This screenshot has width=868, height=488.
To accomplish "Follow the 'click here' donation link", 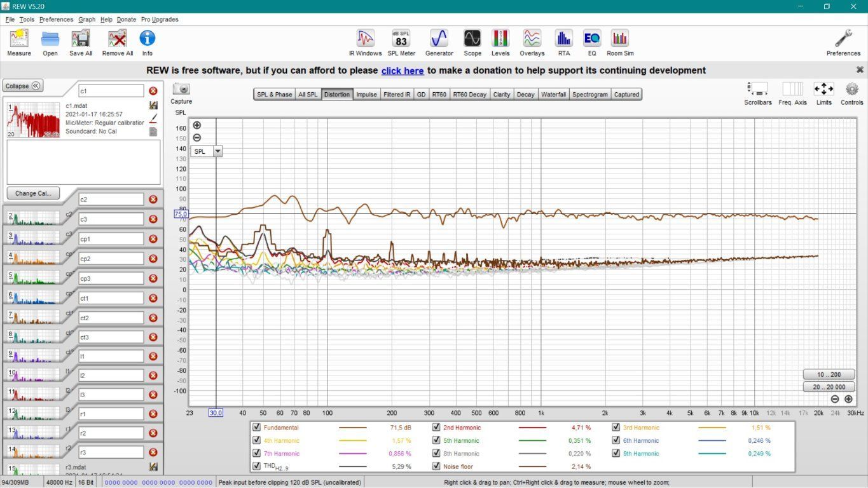I will pyautogui.click(x=403, y=71).
